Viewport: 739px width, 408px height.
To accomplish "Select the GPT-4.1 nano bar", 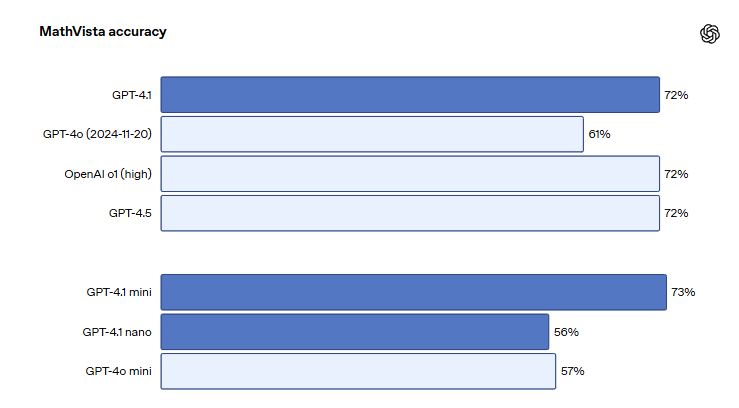I will click(x=355, y=332).
